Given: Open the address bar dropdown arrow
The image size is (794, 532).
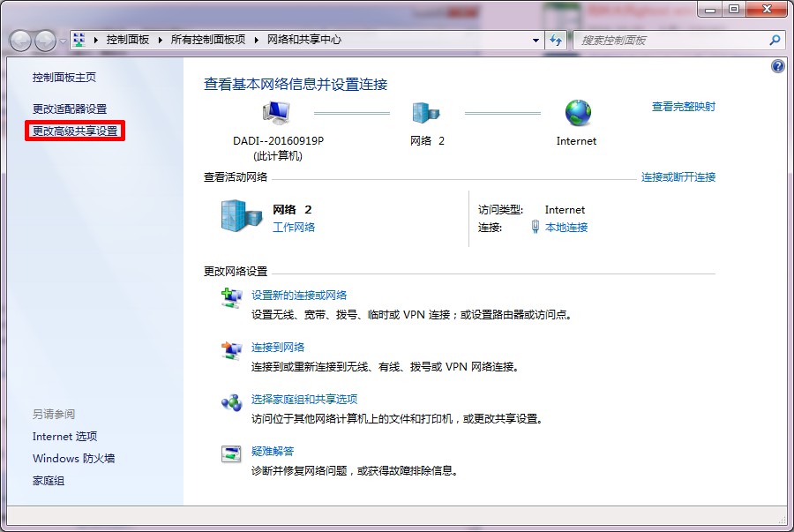Looking at the screenshot, I should coord(536,40).
